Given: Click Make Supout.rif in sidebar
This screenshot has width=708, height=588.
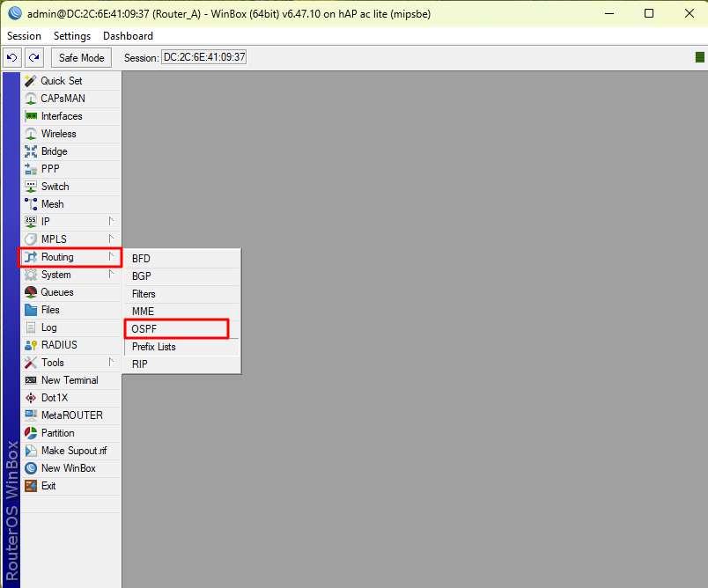Looking at the screenshot, I should pos(73,451).
